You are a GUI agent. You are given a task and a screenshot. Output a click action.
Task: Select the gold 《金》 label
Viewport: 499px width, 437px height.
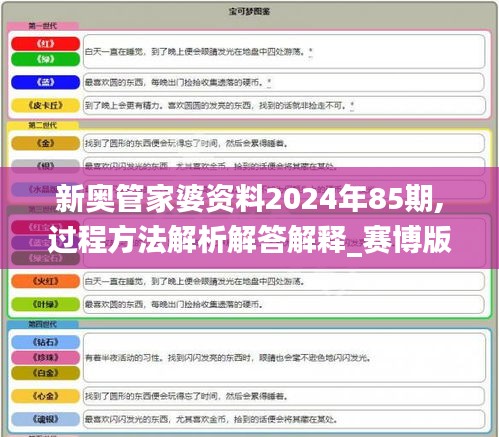pos(46,143)
